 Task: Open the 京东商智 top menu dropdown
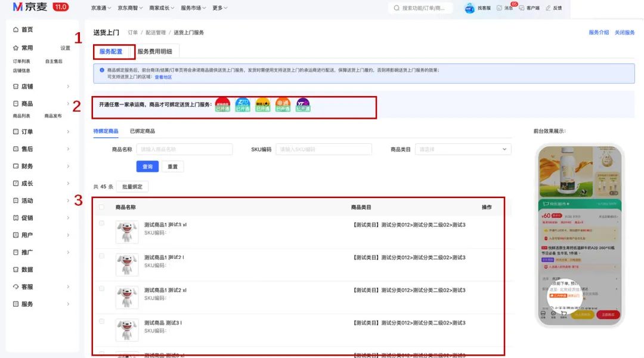130,8
